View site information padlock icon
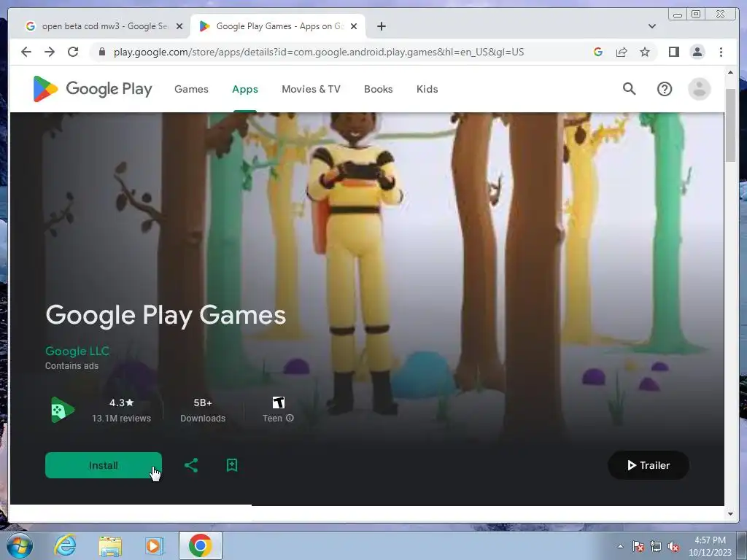Viewport: 747px width, 560px height. click(101, 52)
